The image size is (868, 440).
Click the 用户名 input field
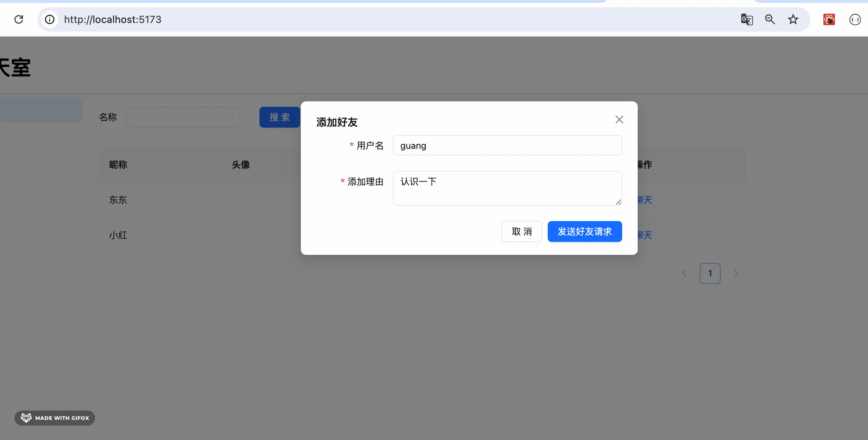(x=507, y=146)
